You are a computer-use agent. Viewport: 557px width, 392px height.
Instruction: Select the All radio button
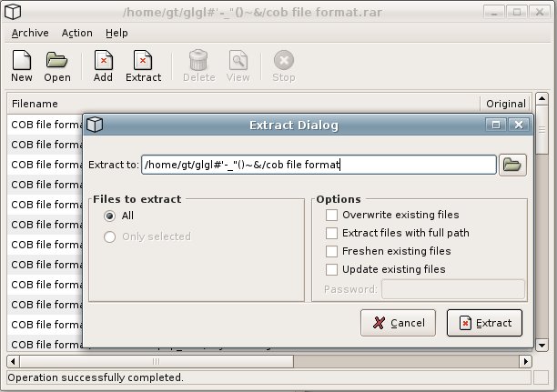point(110,216)
